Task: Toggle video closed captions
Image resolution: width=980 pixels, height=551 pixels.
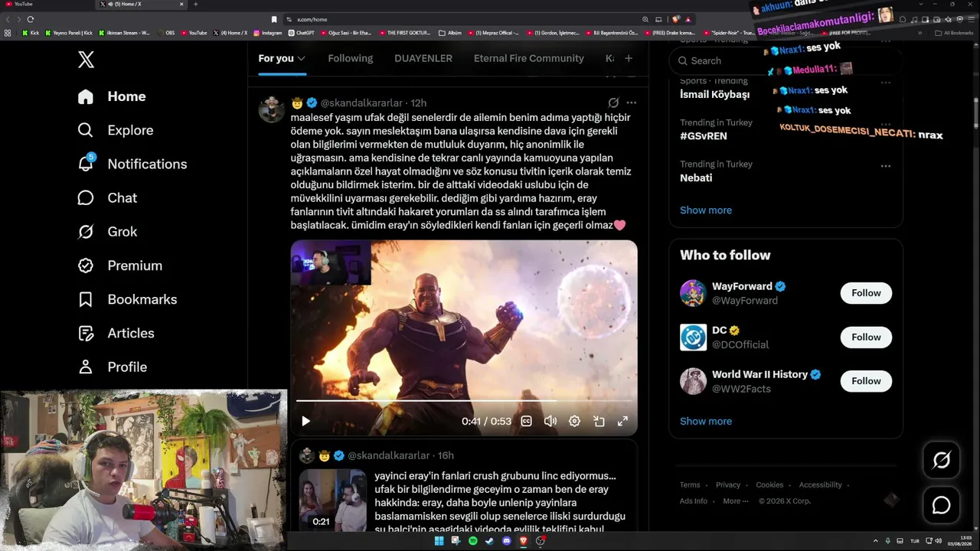Action: tap(527, 421)
